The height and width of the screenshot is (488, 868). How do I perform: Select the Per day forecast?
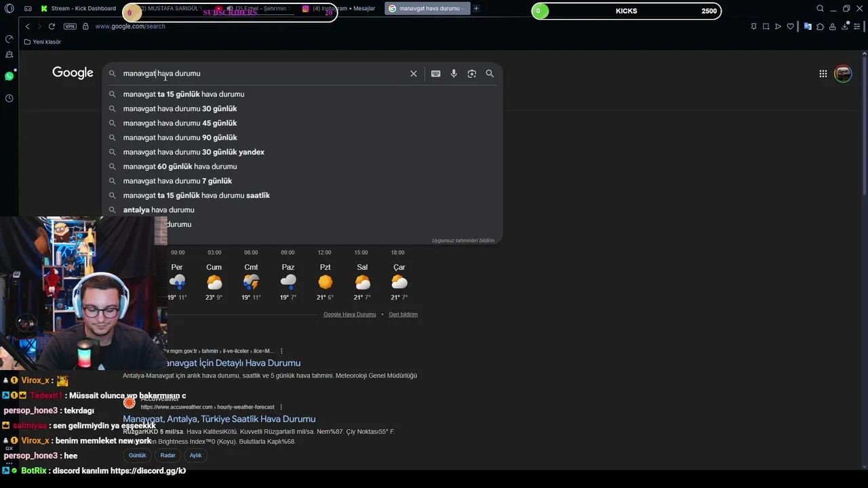click(x=177, y=282)
